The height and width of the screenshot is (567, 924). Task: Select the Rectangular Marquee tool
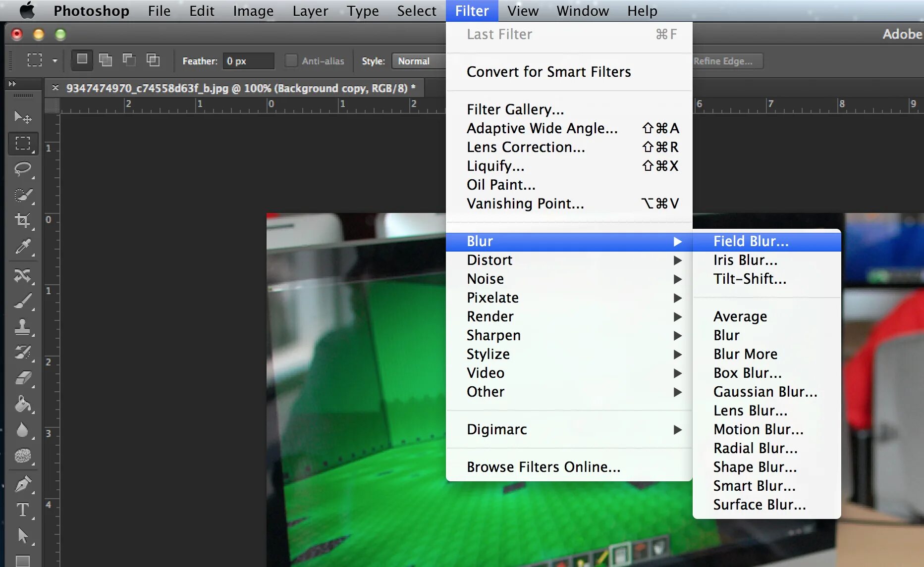pyautogui.click(x=22, y=144)
